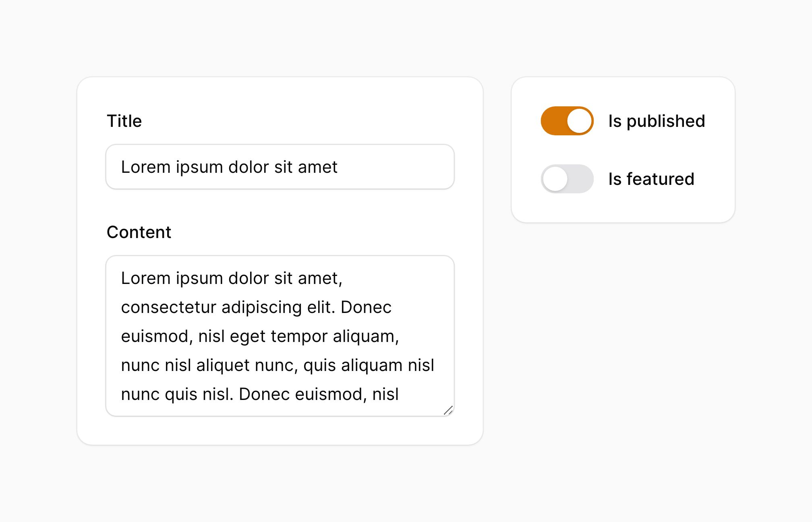This screenshot has height=522, width=812.
Task: Click the 'euismod, nisl eget tempor' content line
Action: pos(260,336)
